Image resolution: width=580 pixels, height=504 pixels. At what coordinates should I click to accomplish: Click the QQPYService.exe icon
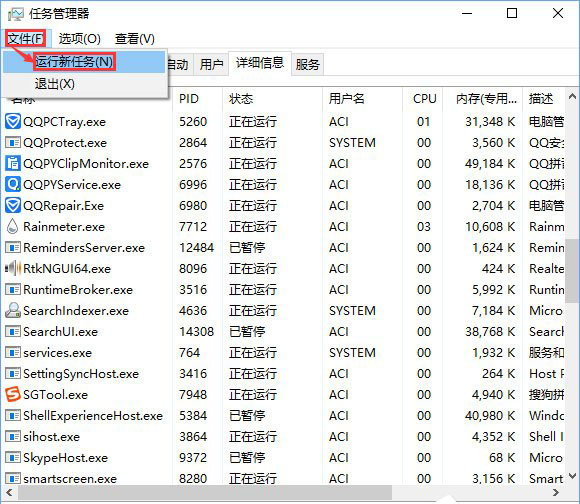13,185
